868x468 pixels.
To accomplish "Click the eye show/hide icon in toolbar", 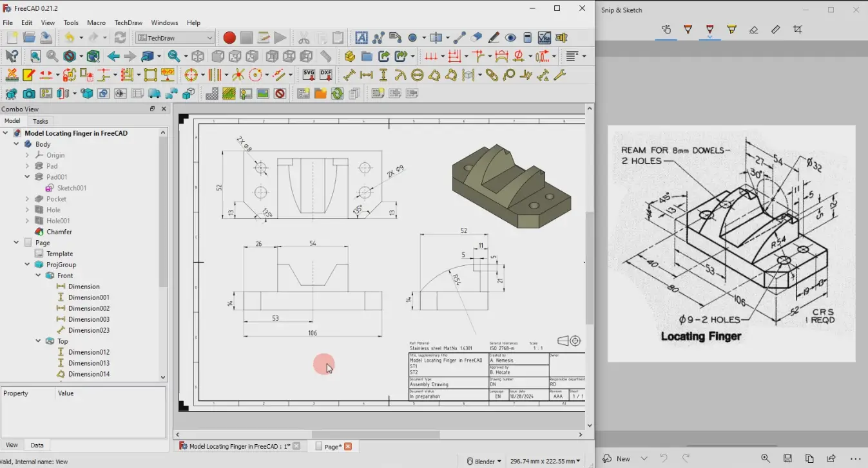I will tap(510, 38).
